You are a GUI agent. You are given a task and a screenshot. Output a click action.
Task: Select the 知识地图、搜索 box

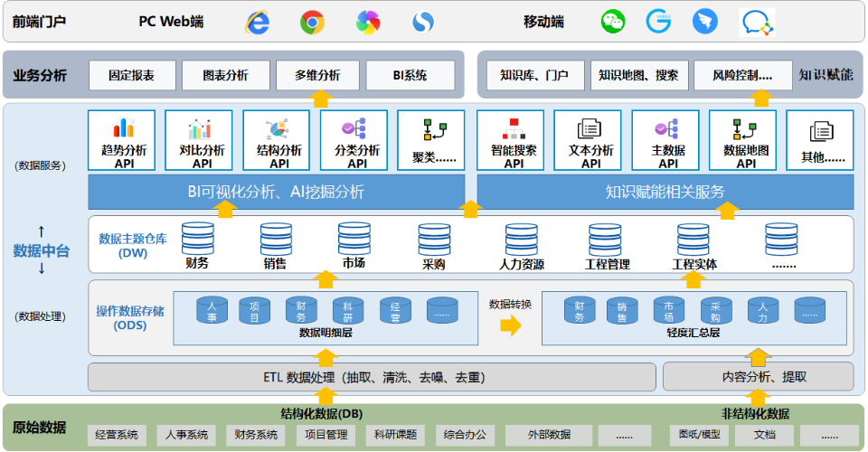[638, 76]
